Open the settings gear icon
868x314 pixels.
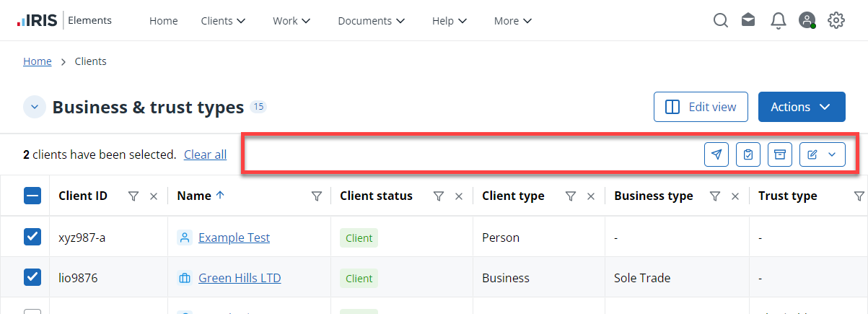click(x=836, y=21)
